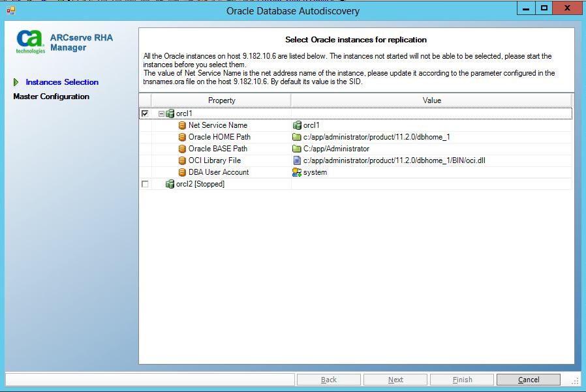The image size is (586, 392).
Task: Click the Net Service Name property icon
Action: (x=182, y=125)
